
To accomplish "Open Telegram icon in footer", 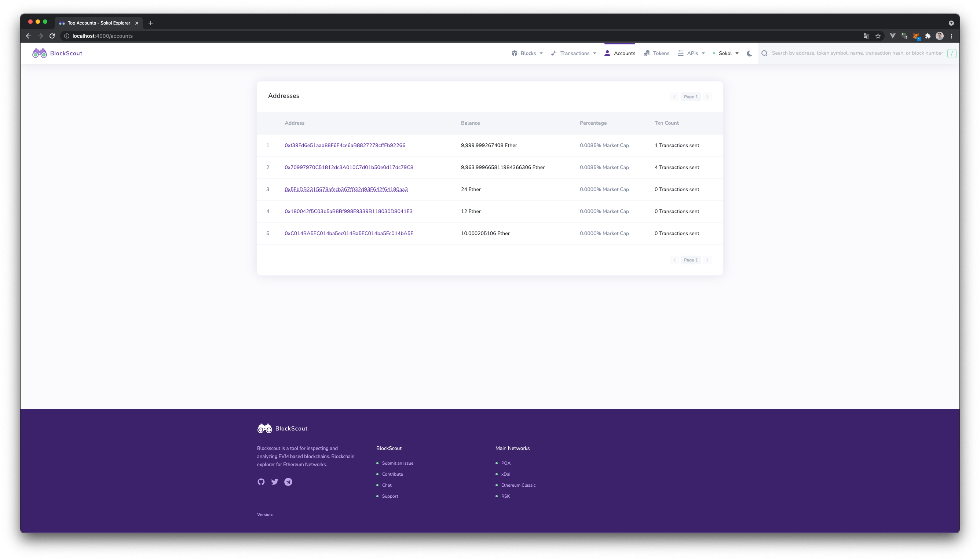I will tap(288, 482).
